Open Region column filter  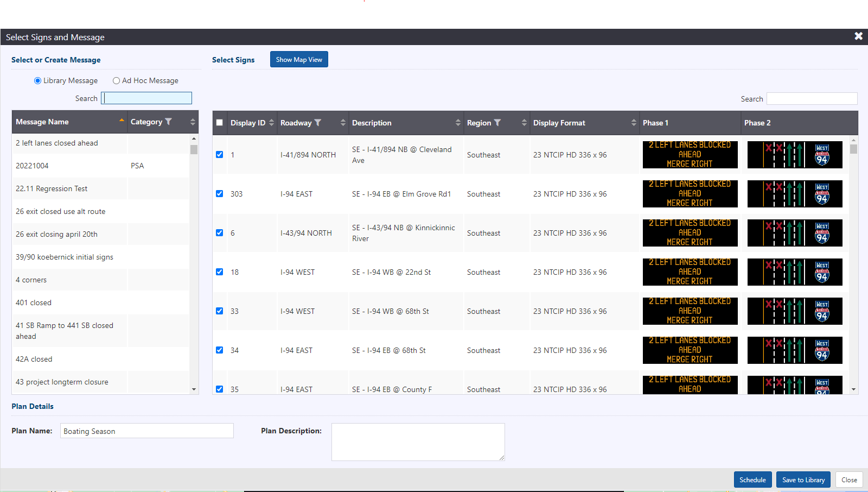click(x=497, y=123)
